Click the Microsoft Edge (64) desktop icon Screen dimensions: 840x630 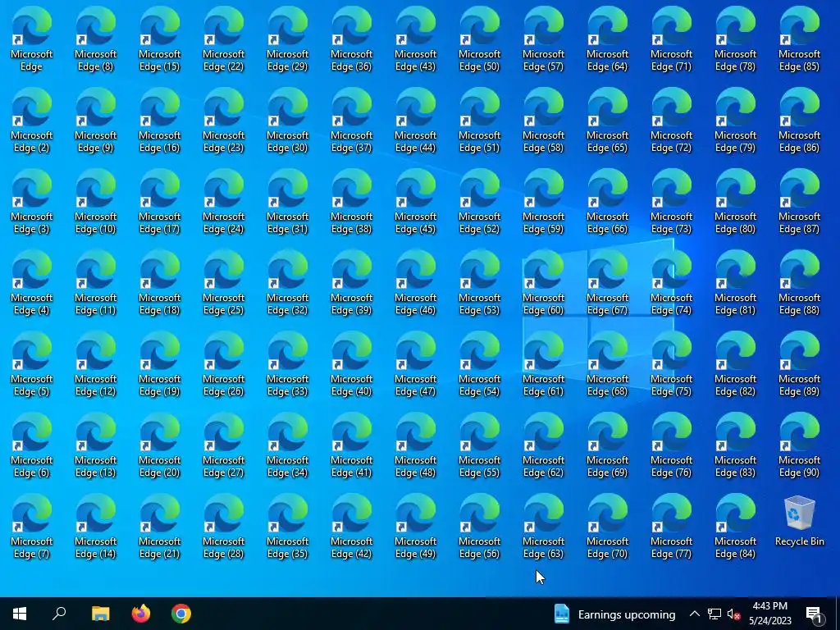608,39
